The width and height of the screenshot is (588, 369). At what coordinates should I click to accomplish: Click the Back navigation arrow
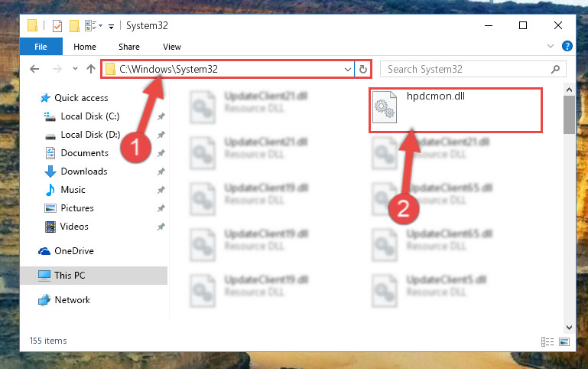[34, 69]
